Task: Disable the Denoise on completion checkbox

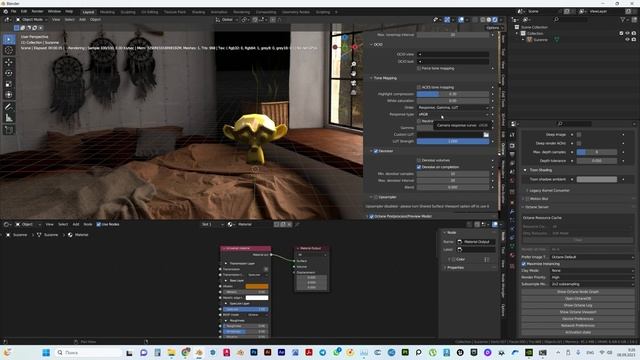Action: click(419, 167)
